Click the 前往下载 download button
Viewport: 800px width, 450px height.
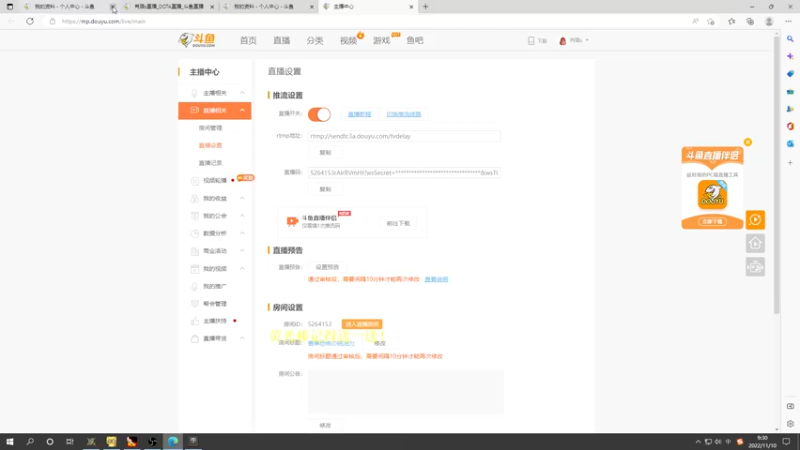(x=398, y=223)
